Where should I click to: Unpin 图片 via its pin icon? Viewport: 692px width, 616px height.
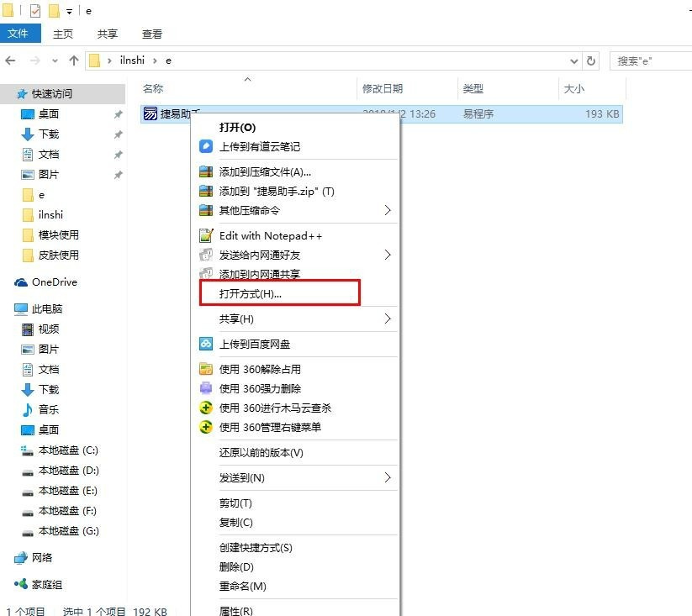(x=118, y=175)
